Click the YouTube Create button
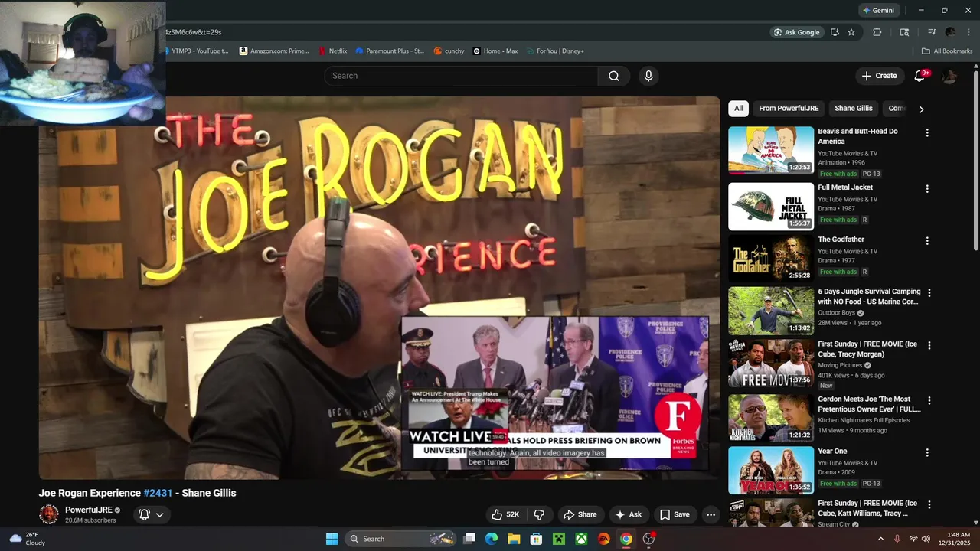The image size is (980, 551). [879, 76]
